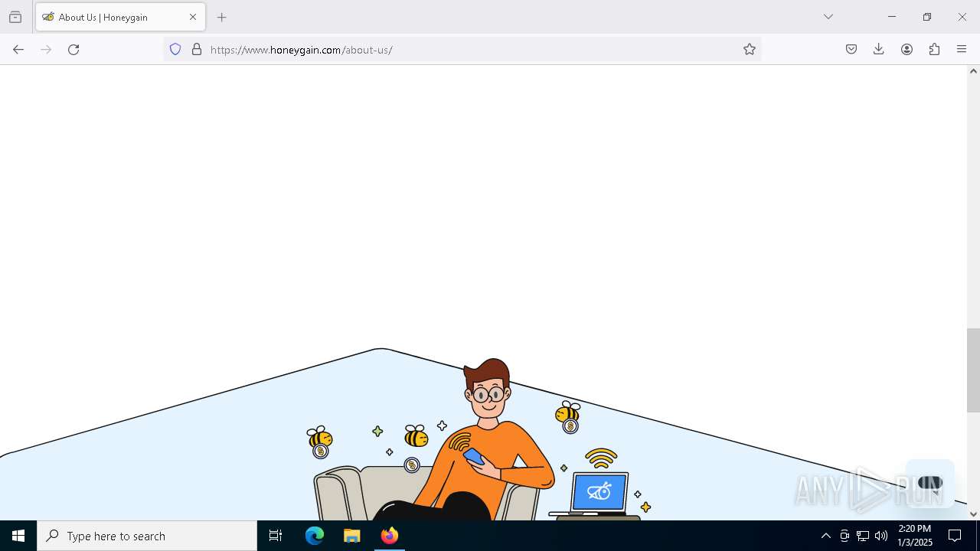Open Task View
The image size is (980, 551).
[x=276, y=536]
